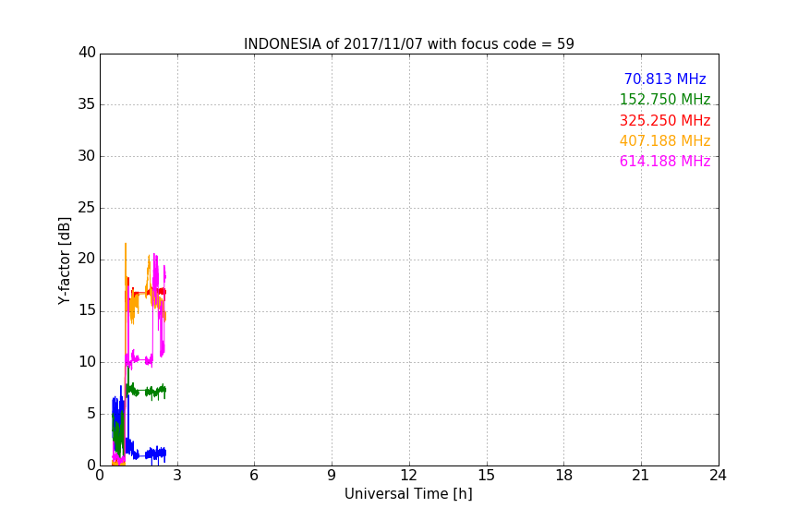Click the Universal Time [h] axis label
The height and width of the screenshot is (532, 798).
pyautogui.click(x=408, y=494)
